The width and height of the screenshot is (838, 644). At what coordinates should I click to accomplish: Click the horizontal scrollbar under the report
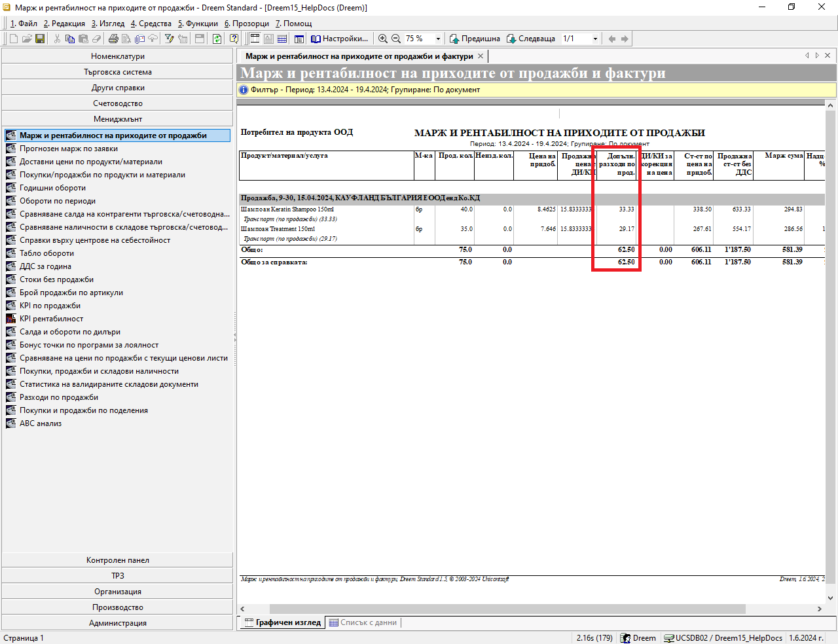507,609
